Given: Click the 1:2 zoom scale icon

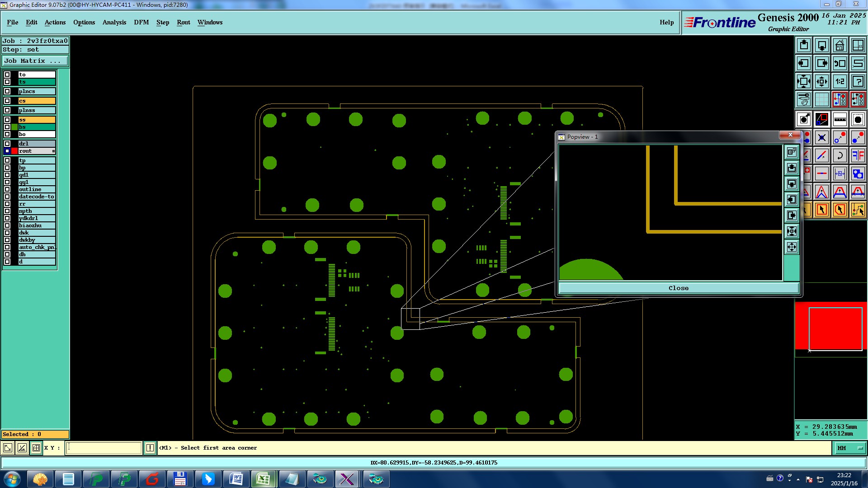Looking at the screenshot, I should tap(840, 81).
